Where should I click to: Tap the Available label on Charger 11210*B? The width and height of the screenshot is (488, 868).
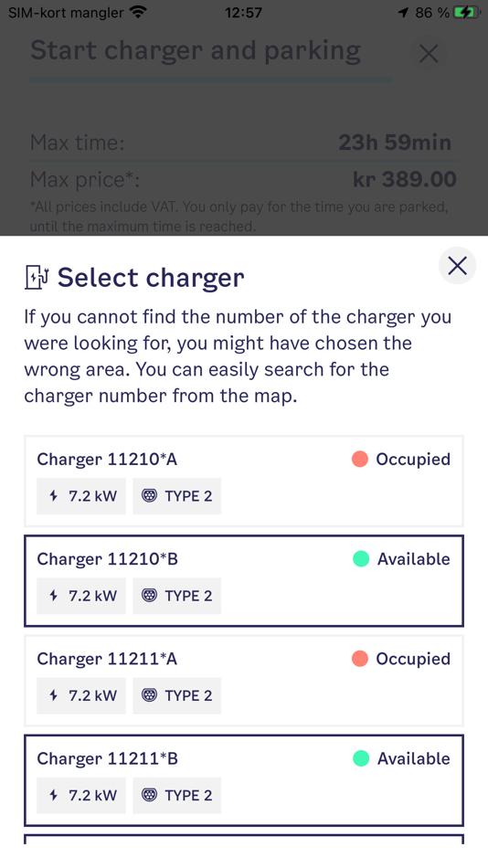414,558
